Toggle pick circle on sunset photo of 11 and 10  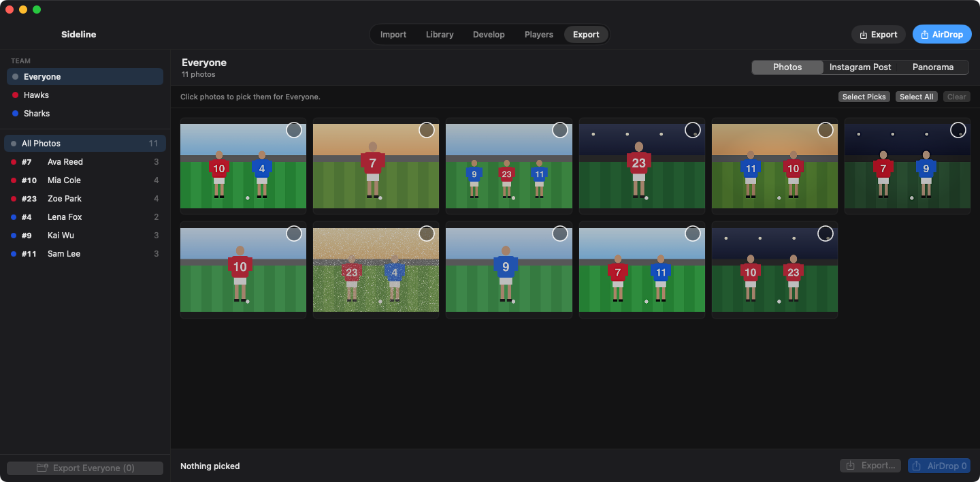coord(826,130)
